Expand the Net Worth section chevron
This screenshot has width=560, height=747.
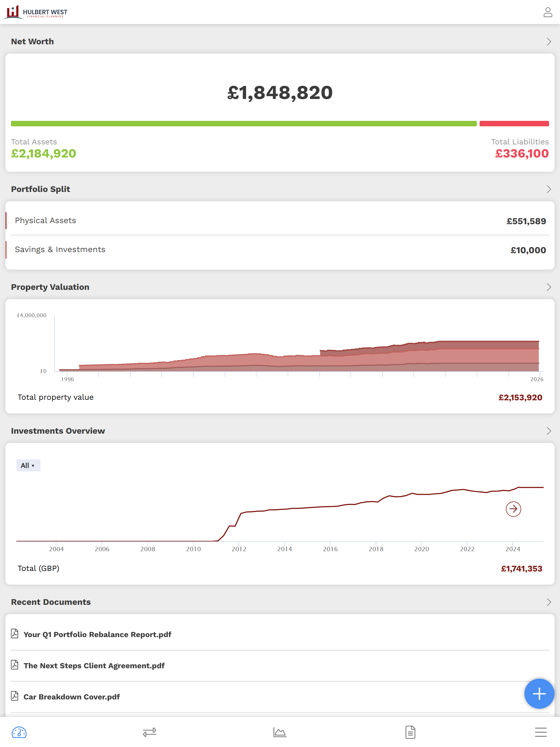549,42
